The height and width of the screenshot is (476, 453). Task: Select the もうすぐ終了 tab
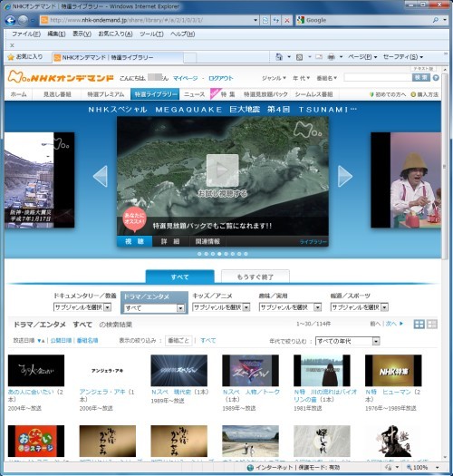[x=255, y=277]
